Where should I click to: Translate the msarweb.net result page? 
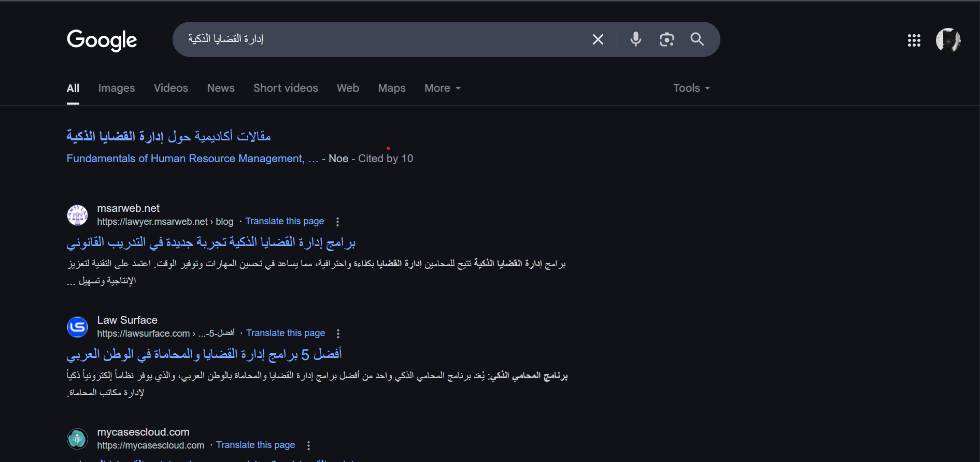coord(285,221)
